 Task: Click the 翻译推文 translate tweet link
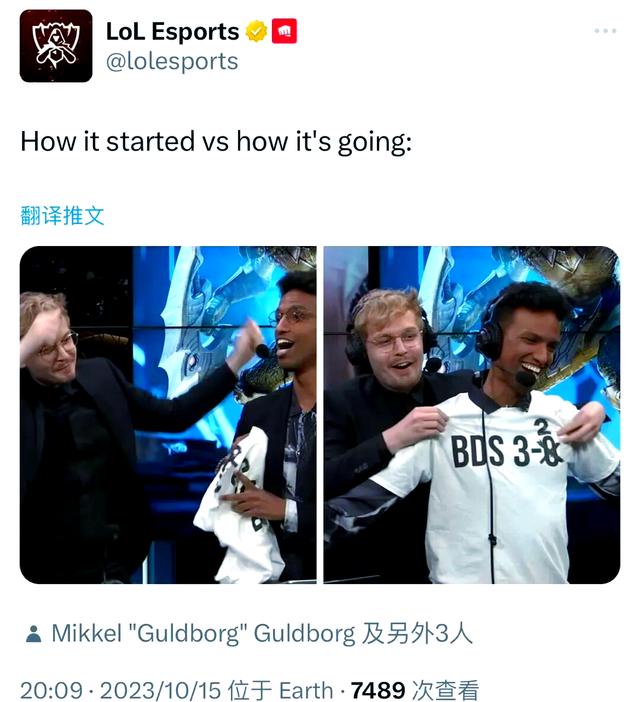[x=62, y=216]
